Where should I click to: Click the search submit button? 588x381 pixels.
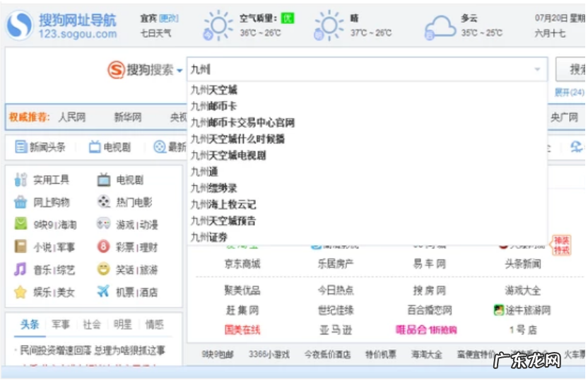(x=571, y=69)
